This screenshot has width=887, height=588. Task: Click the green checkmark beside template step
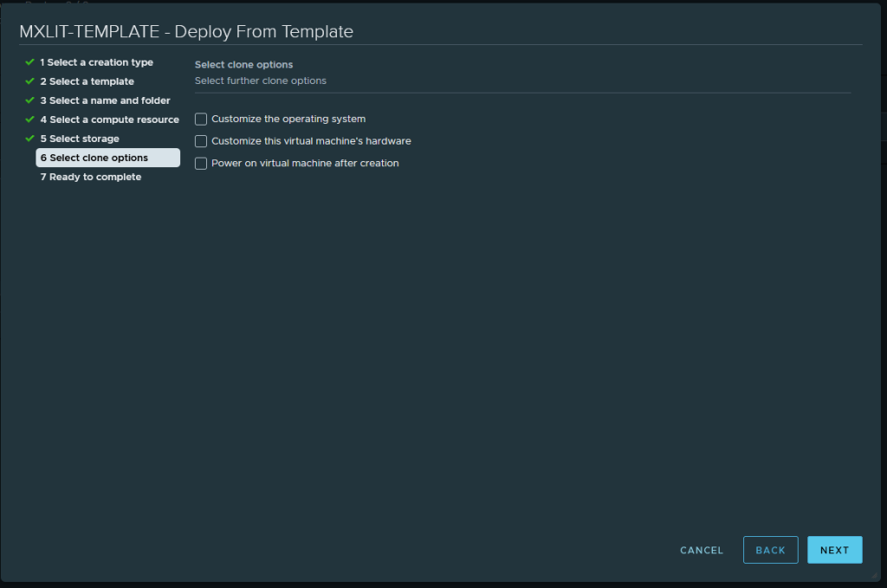(x=29, y=81)
